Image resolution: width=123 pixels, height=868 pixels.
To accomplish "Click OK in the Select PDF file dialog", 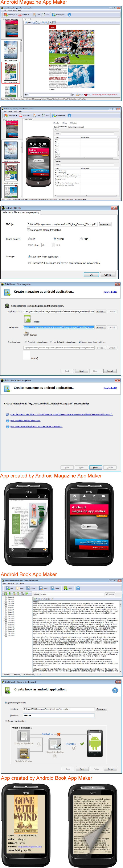I will pyautogui.click(x=91, y=275).
